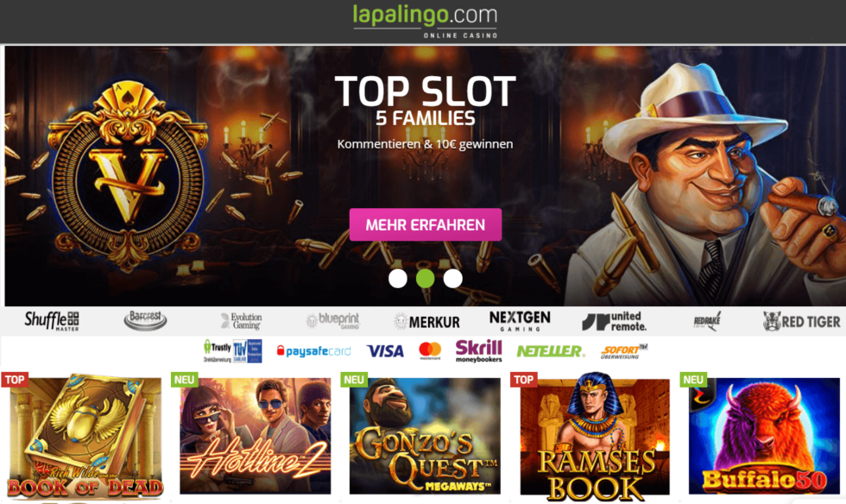Open the Barcrest provider logo
Image resolution: width=846 pixels, height=504 pixels.
(145, 320)
